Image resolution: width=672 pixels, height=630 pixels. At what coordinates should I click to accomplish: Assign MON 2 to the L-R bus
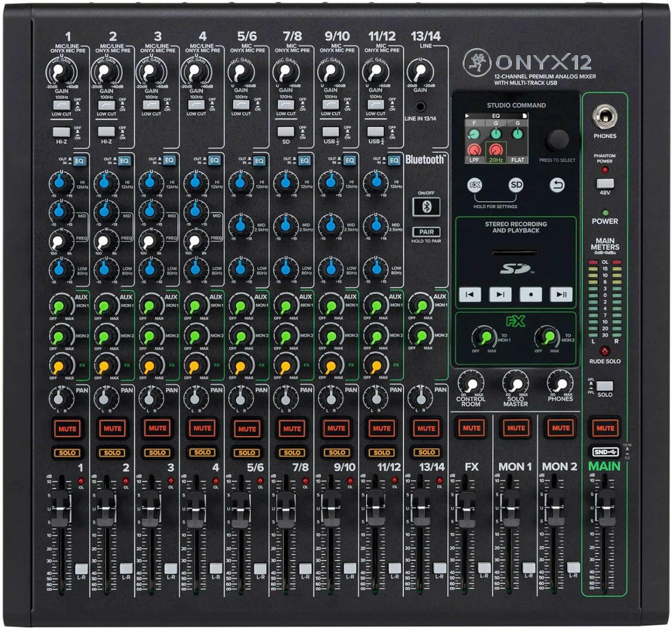click(x=573, y=567)
